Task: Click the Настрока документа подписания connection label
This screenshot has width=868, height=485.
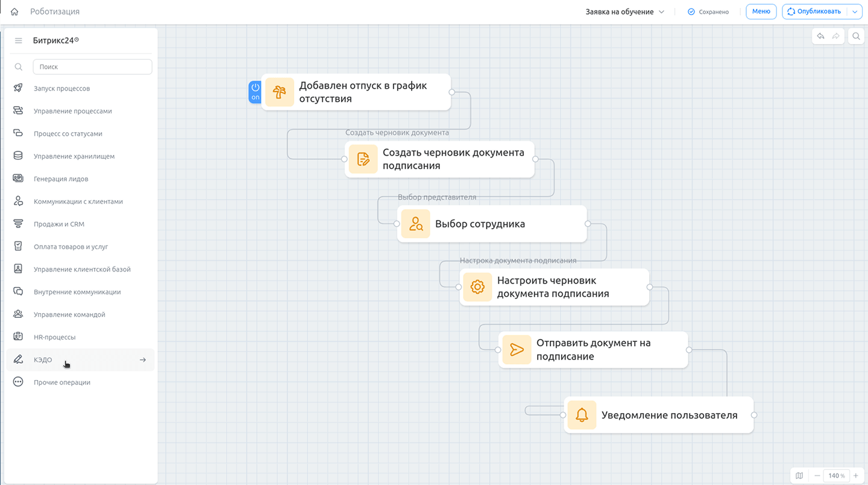Action: tap(518, 261)
